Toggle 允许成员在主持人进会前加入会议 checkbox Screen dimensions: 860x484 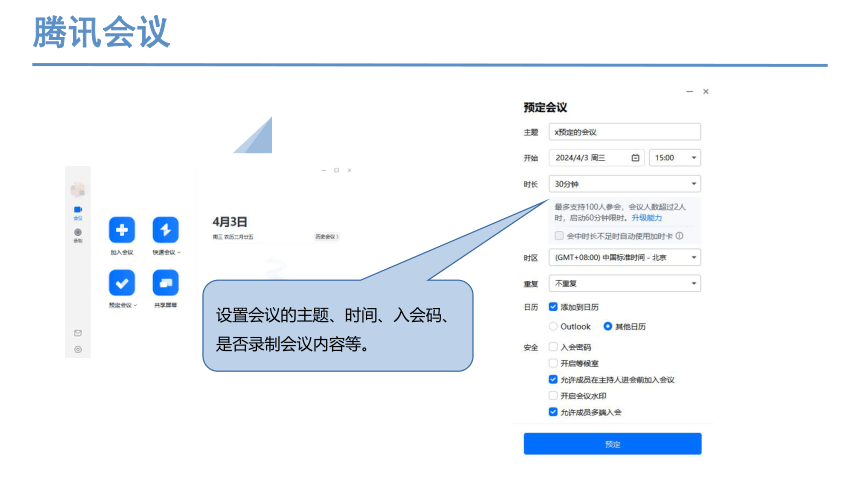553,379
